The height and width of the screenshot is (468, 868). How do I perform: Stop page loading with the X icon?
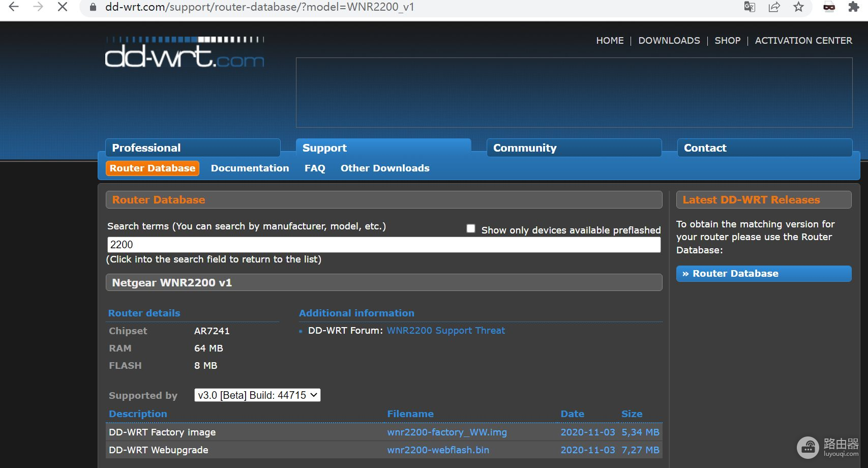pos(63,7)
